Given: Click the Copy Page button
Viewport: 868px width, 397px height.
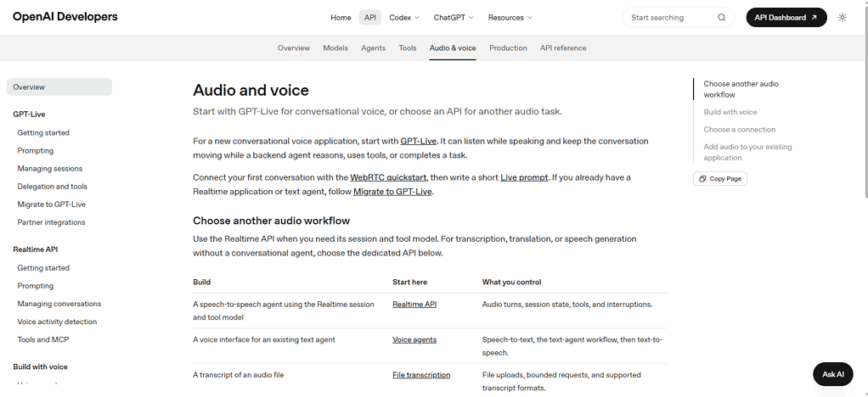Looking at the screenshot, I should (x=719, y=179).
